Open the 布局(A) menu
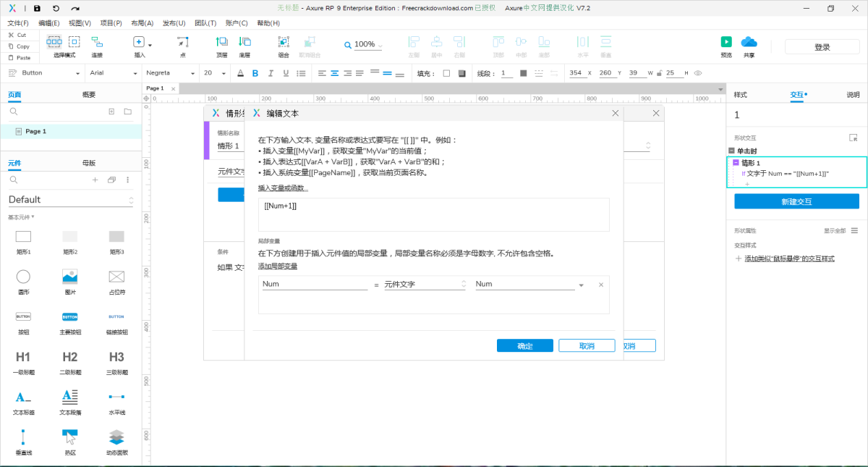 142,23
